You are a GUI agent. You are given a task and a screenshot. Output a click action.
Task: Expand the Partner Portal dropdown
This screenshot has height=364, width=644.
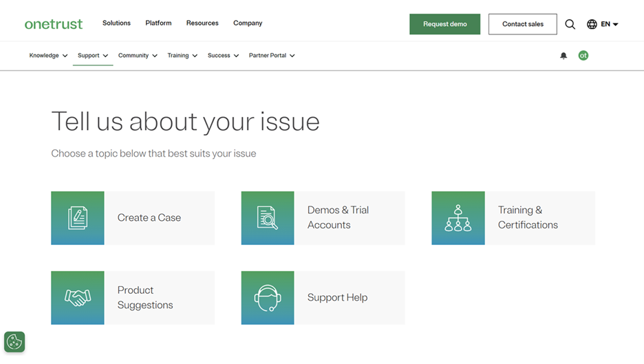(x=272, y=56)
